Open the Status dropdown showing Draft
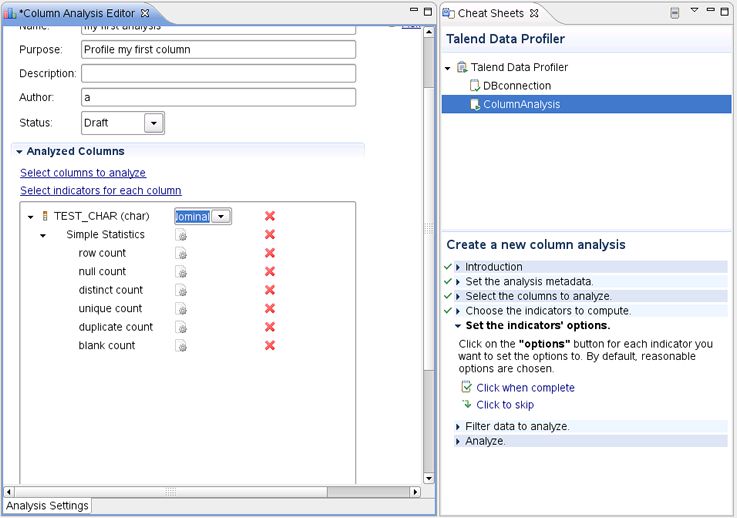Image resolution: width=737 pixels, height=518 pixels. pyautogui.click(x=154, y=123)
